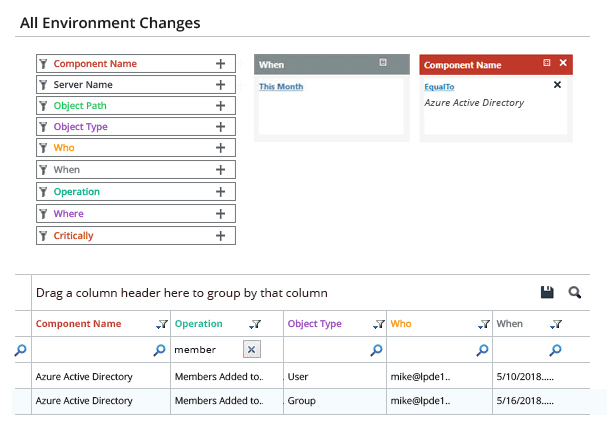Image resolution: width=612 pixels, height=430 pixels.
Task: Add a Where filter with plus icon
Action: coord(221,214)
